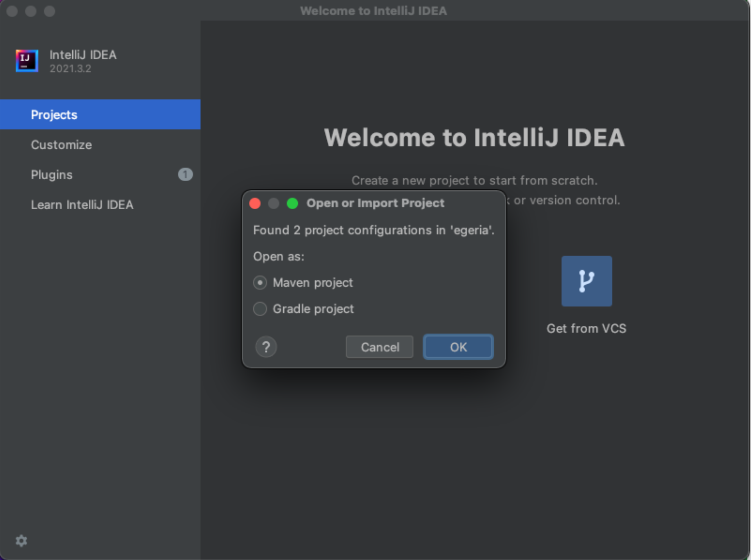
Task: Click the Cancel button in dialog
Action: pyautogui.click(x=379, y=347)
